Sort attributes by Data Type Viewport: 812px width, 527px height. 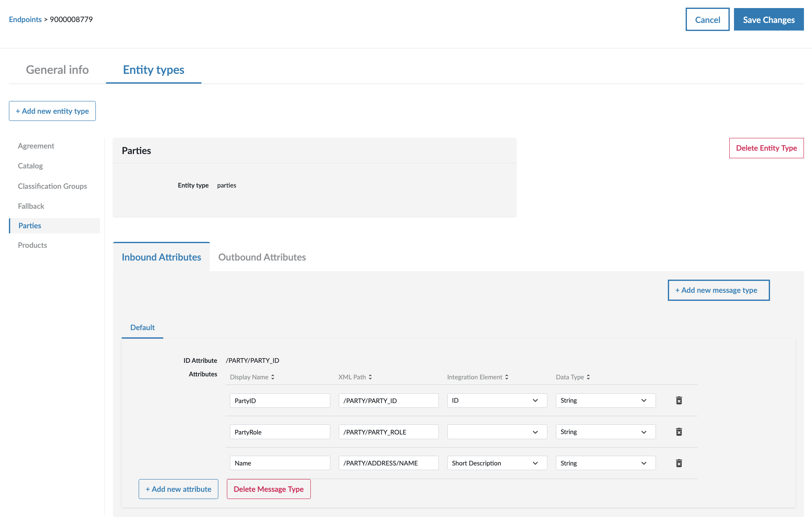573,377
